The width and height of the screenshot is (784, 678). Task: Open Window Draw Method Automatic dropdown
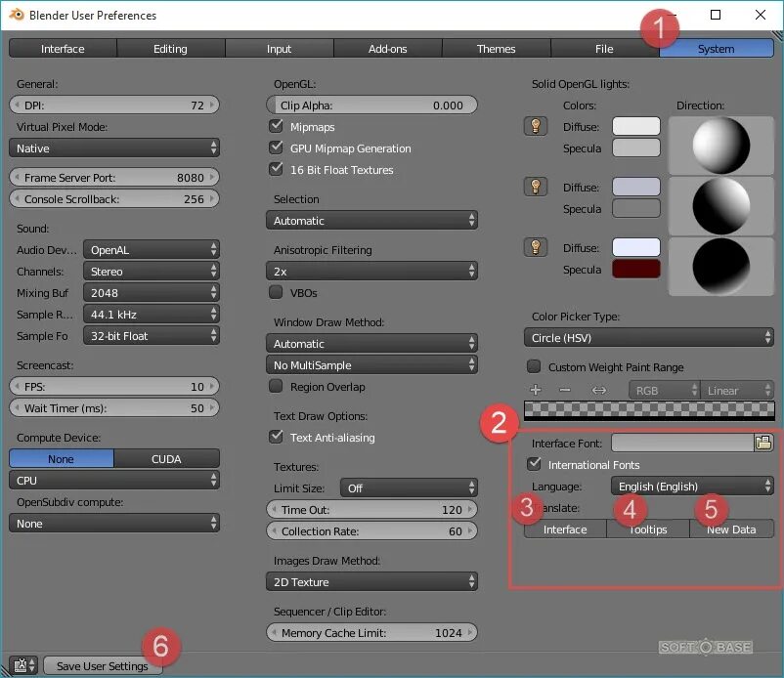pyautogui.click(x=371, y=343)
